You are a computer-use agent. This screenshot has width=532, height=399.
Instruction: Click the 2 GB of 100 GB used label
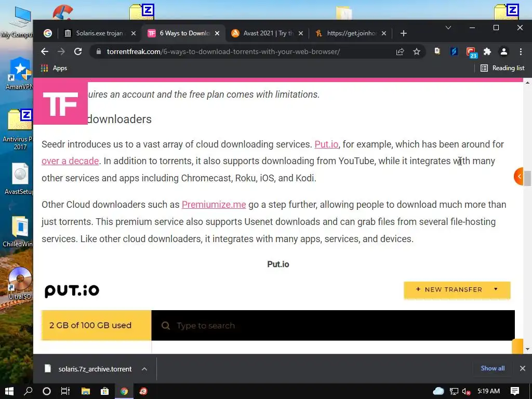[90, 325]
